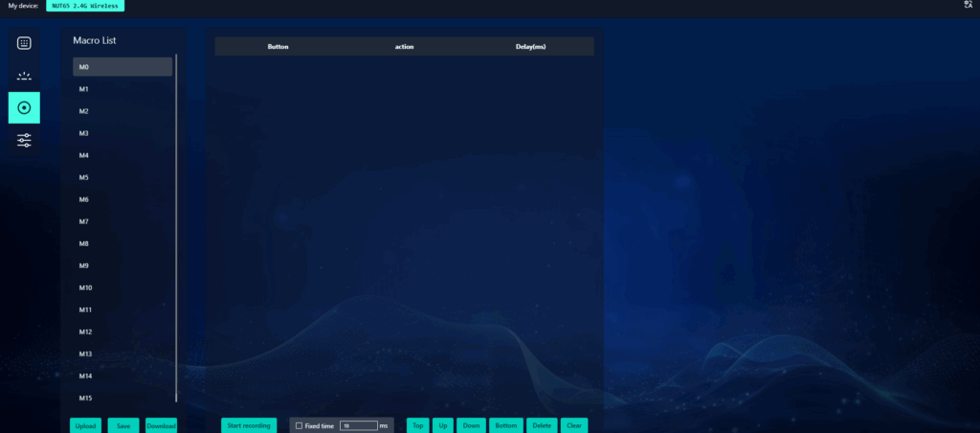
Task: Click the Upload button
Action: (85, 425)
